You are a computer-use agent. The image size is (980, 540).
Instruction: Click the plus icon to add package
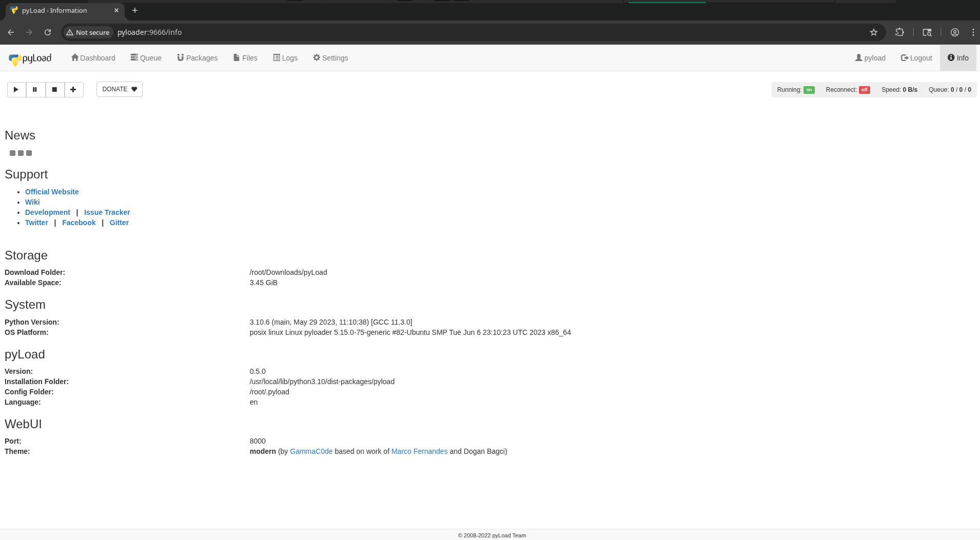[x=73, y=90]
